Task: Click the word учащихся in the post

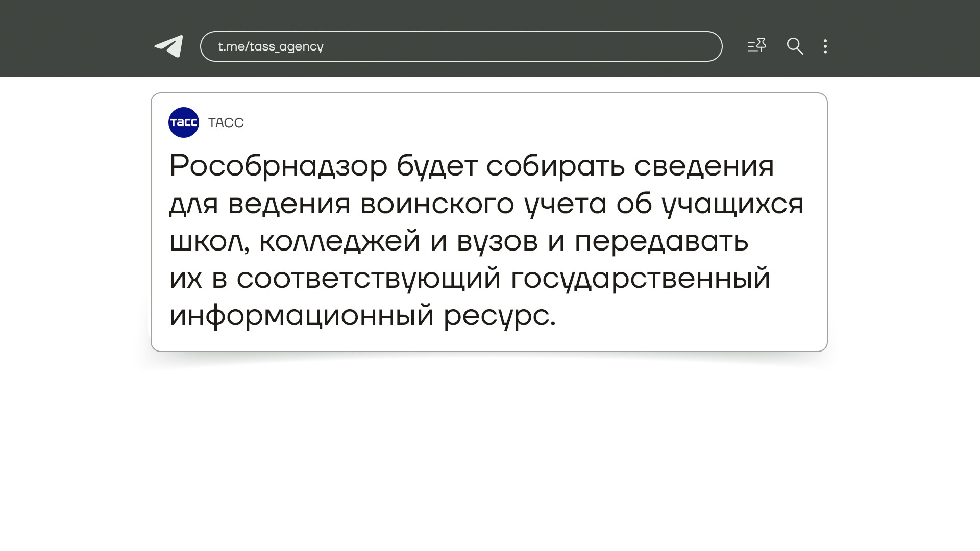Action: click(732, 204)
